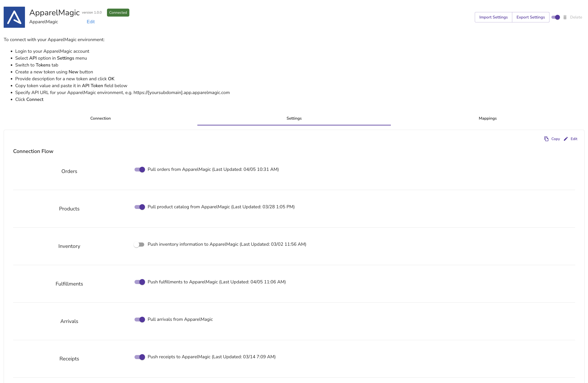This screenshot has height=383, width=588.
Task: Click the Delete label button
Action: click(x=576, y=17)
